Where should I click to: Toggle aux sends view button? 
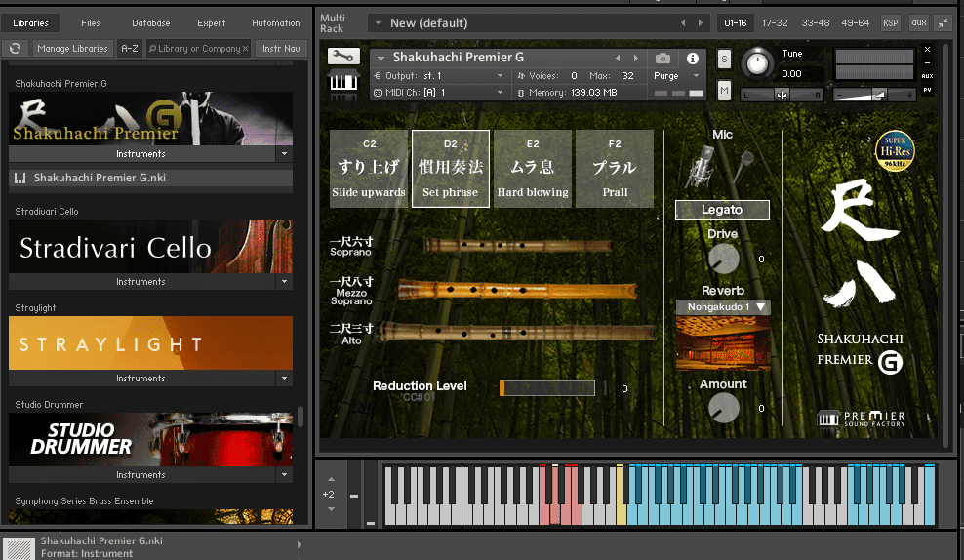coord(919,22)
